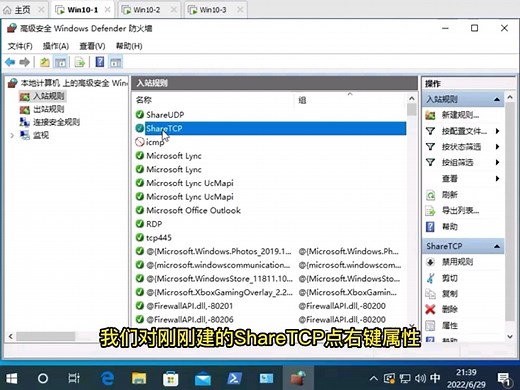Open the 文件(F) menu
Viewport: 520px width, 390px height.
[x=20, y=46]
